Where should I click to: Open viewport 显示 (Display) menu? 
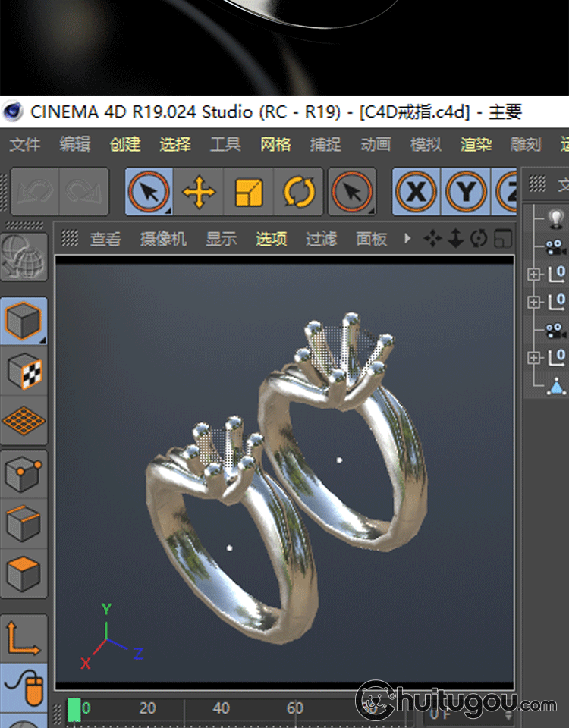(x=222, y=239)
